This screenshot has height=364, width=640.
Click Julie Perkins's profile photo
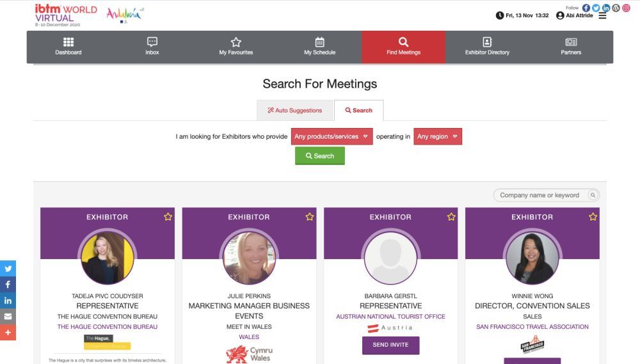[249, 258]
